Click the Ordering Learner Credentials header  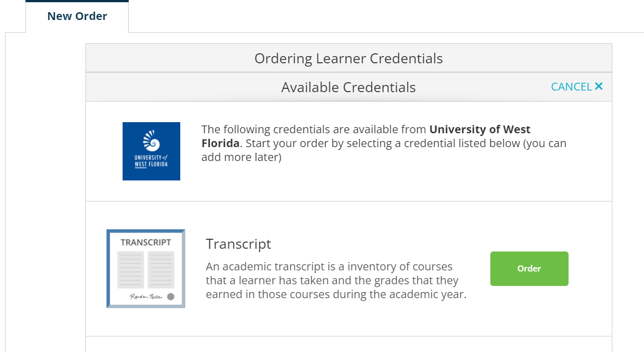(x=349, y=58)
